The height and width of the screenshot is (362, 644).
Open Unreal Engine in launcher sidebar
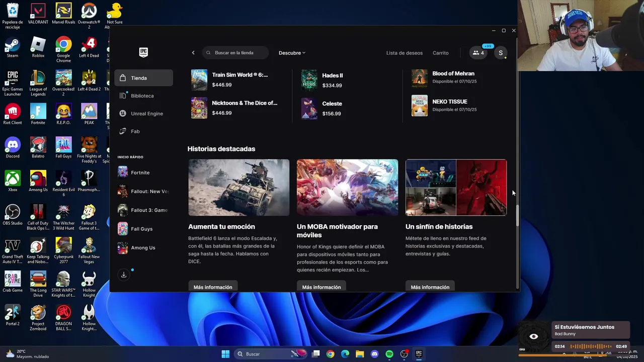point(144,114)
